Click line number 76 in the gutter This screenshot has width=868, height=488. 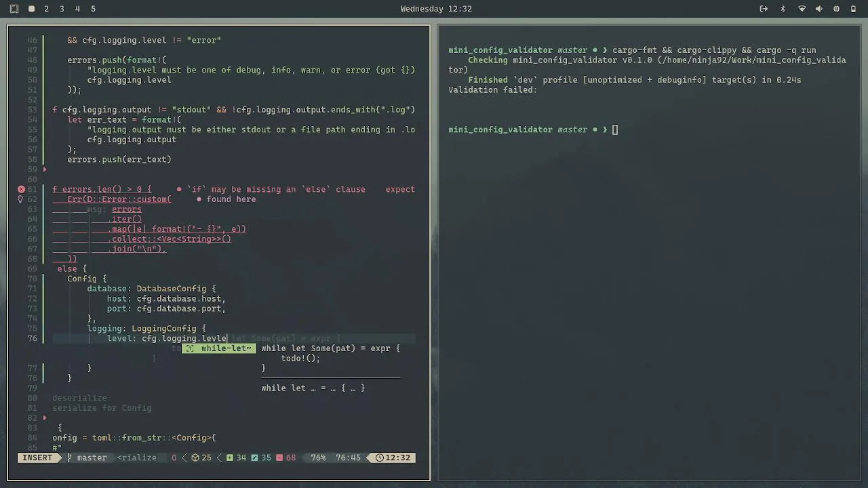click(32, 338)
